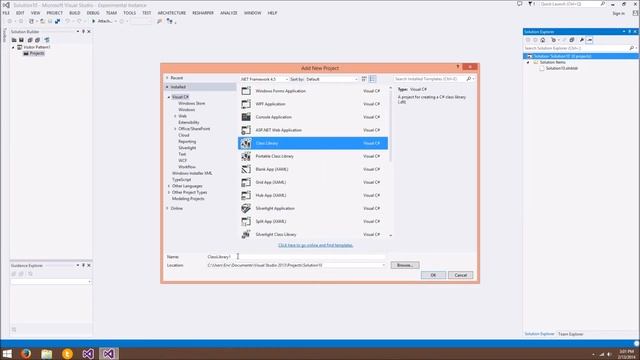Select the WPF Application template
Screen dimensions: 640x360
[x=313, y=104]
